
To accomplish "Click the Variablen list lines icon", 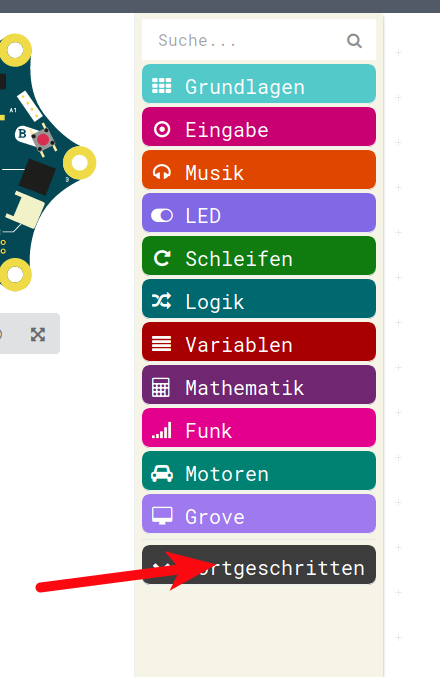I will (x=161, y=344).
